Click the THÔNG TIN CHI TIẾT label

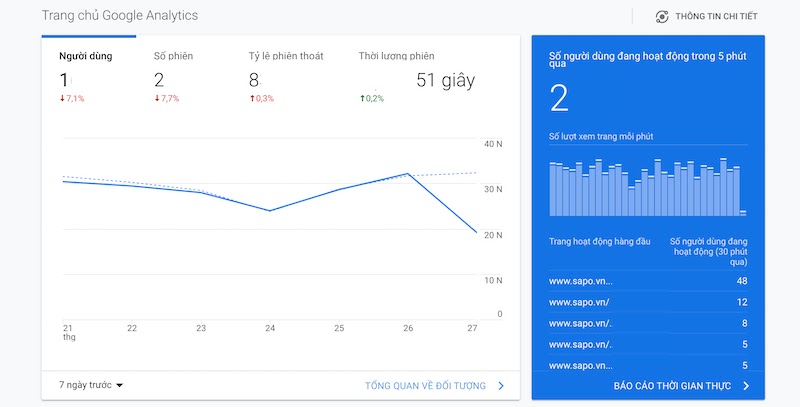(x=716, y=16)
